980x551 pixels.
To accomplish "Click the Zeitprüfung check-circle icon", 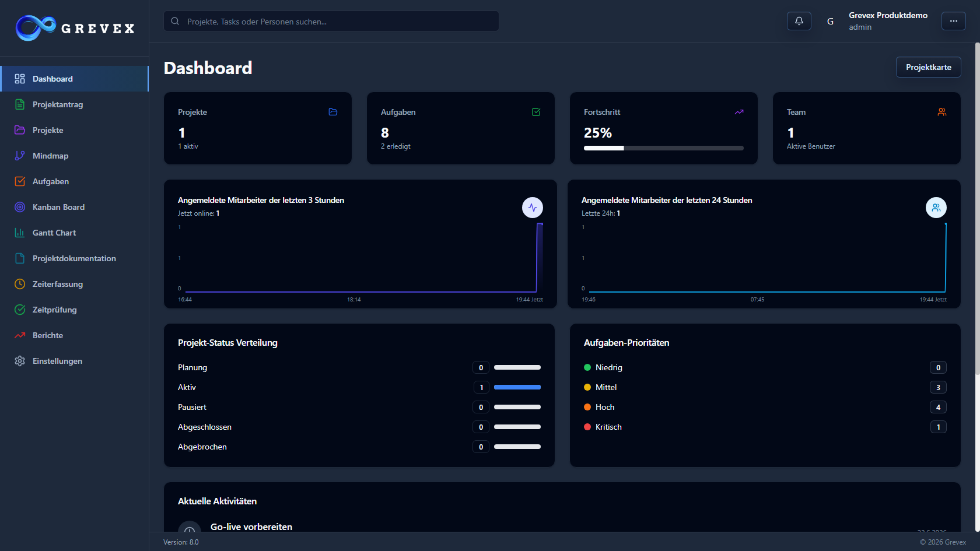I will pos(20,310).
